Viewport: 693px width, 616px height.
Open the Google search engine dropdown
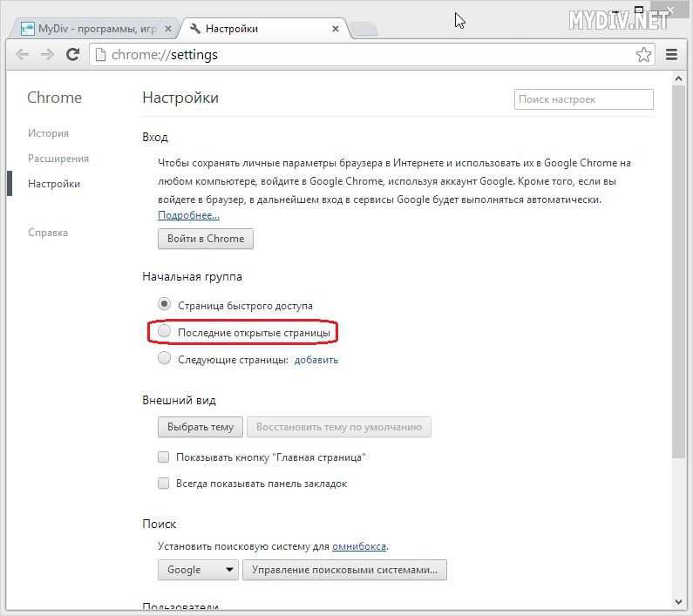pos(198,570)
